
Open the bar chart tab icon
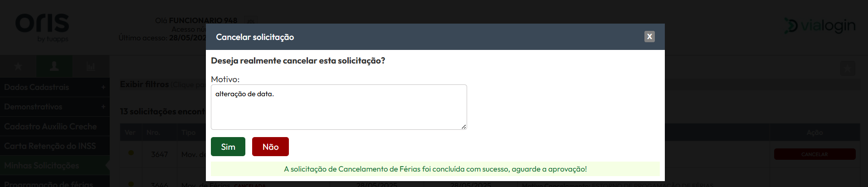(91, 66)
